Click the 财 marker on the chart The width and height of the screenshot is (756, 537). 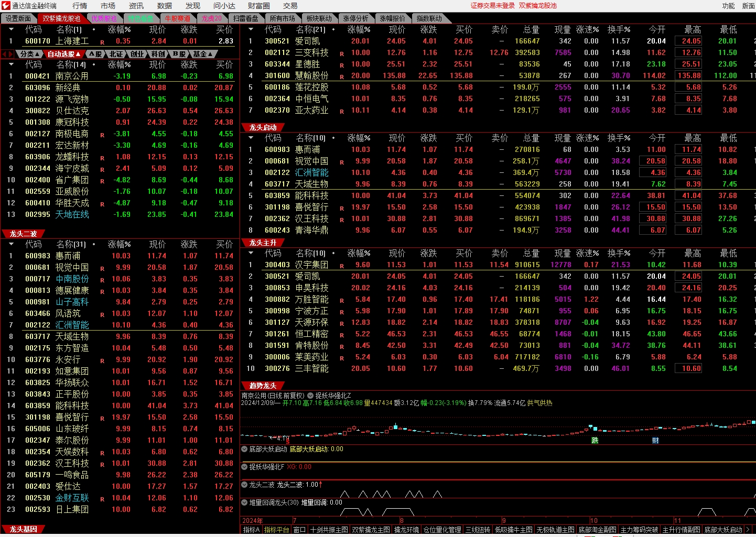click(x=655, y=441)
